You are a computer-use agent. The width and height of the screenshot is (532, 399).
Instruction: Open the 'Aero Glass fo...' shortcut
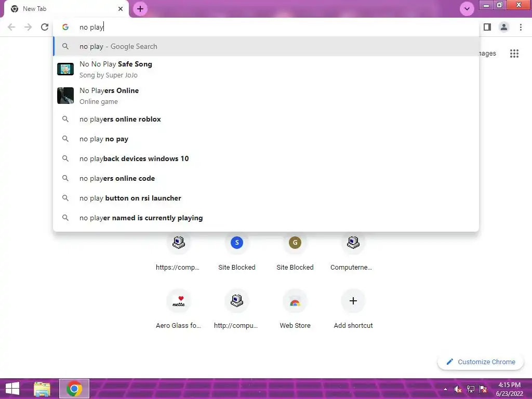point(179,309)
